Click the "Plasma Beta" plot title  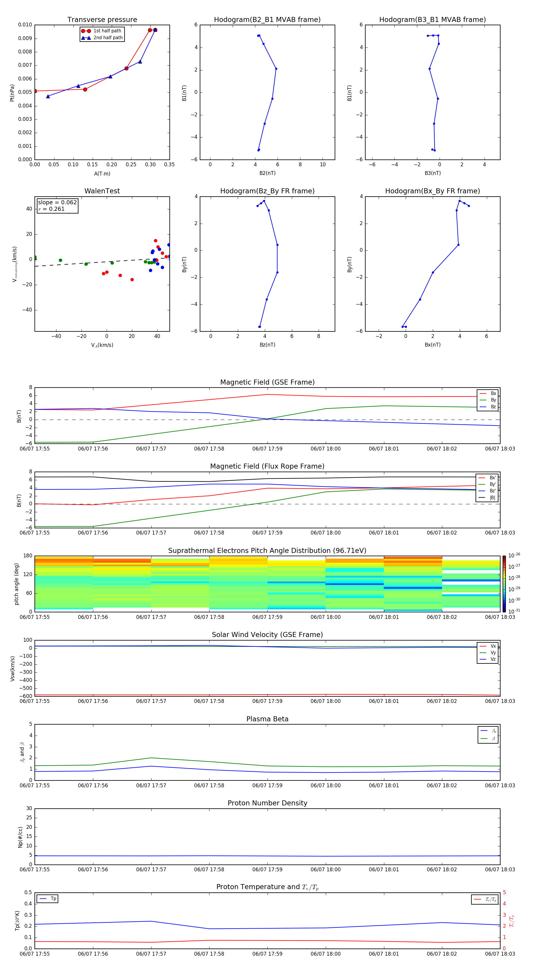(x=267, y=719)
